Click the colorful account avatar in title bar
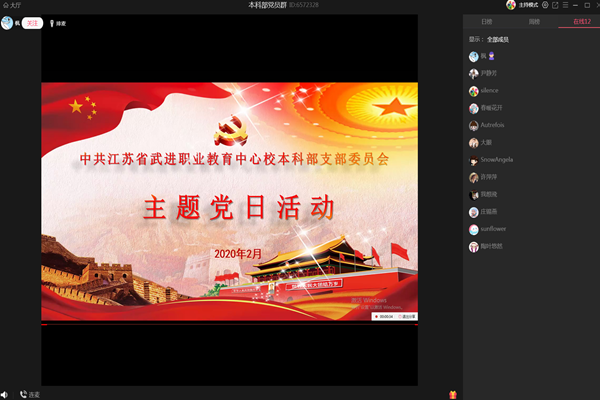The height and width of the screenshot is (400, 600). point(511,5)
